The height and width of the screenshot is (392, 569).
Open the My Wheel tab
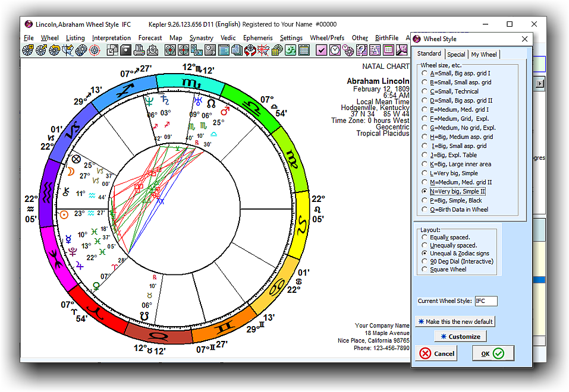[x=483, y=55]
